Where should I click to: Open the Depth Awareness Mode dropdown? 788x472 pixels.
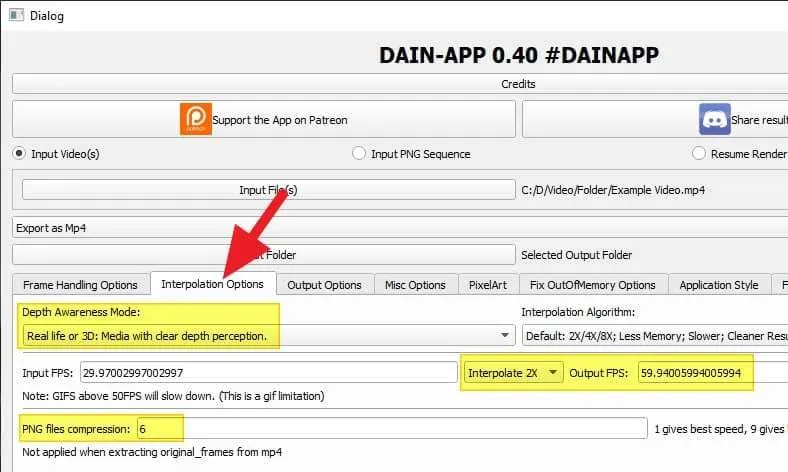(269, 335)
